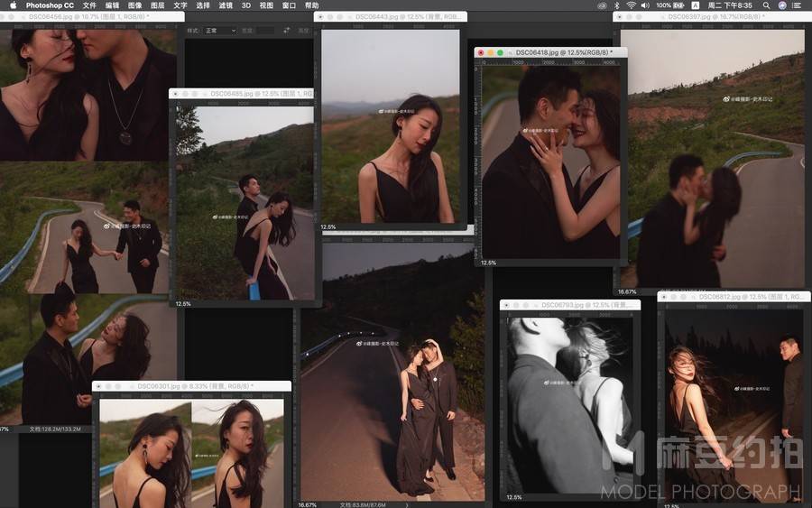Click the embracing couple canvas in DSC06418
The height and width of the screenshot is (508, 812).
click(550, 162)
